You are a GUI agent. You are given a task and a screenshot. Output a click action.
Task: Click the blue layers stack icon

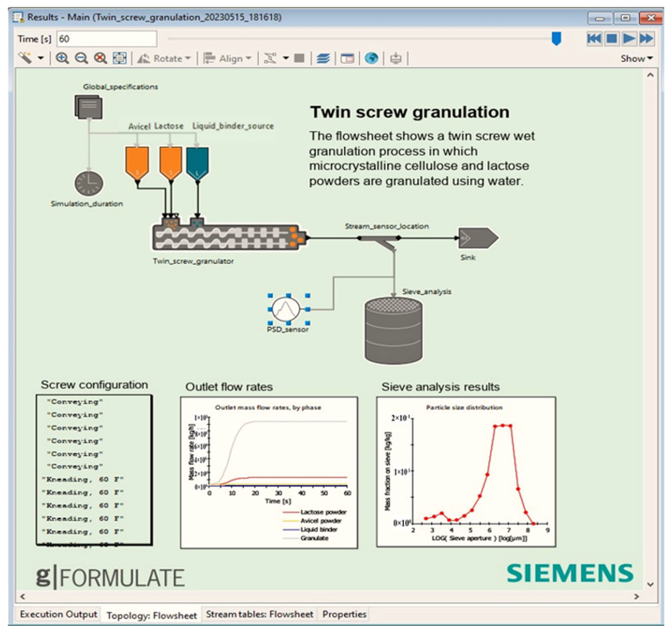[x=323, y=59]
